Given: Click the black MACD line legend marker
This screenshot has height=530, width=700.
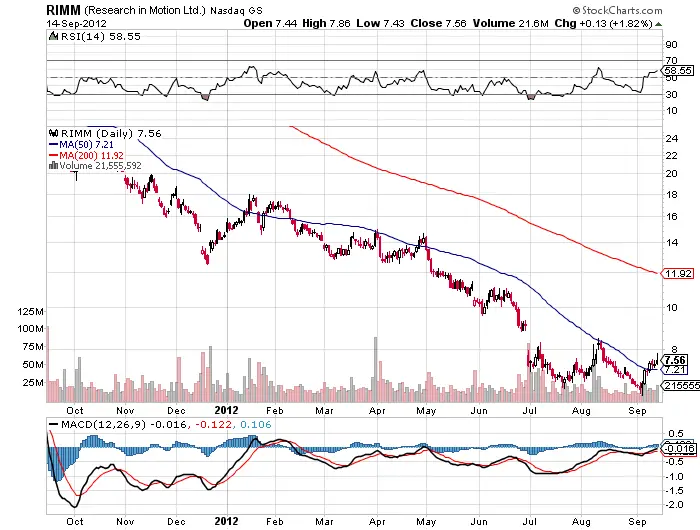Looking at the screenshot, I should (x=53, y=425).
